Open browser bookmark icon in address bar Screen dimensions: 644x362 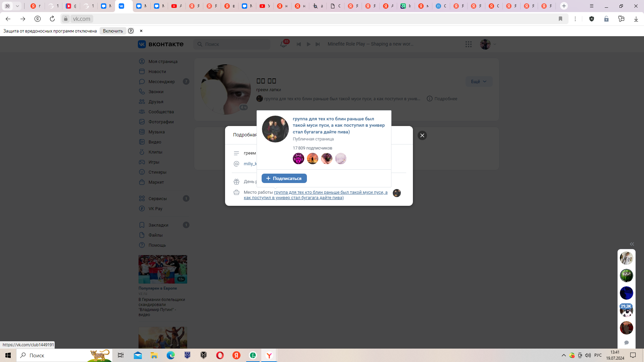coord(560,19)
